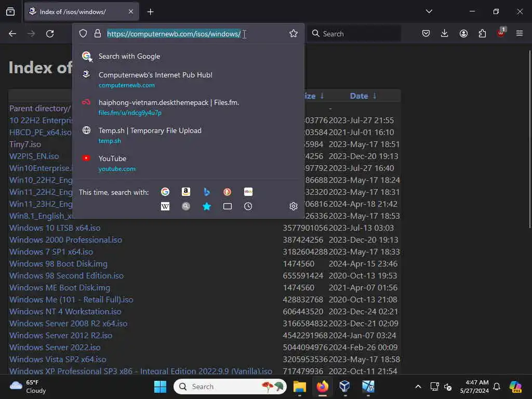Open the Firefox View button
532x399 pixels.
(x=10, y=12)
